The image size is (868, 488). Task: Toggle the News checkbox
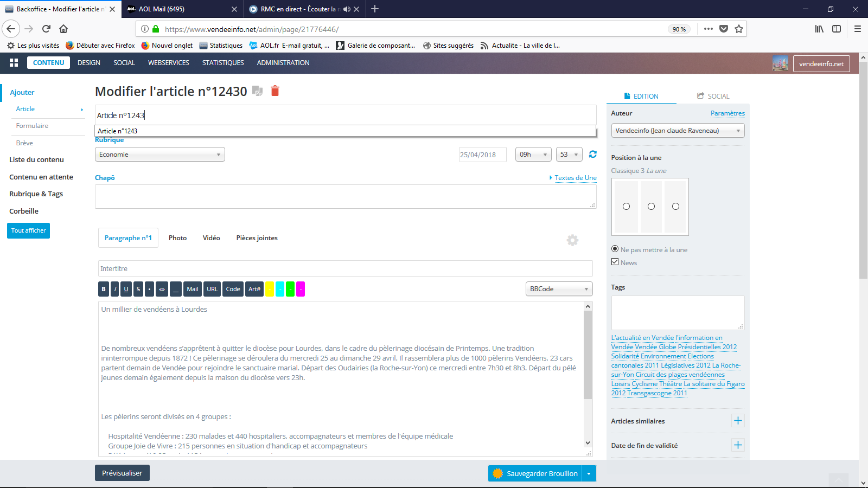(x=615, y=262)
